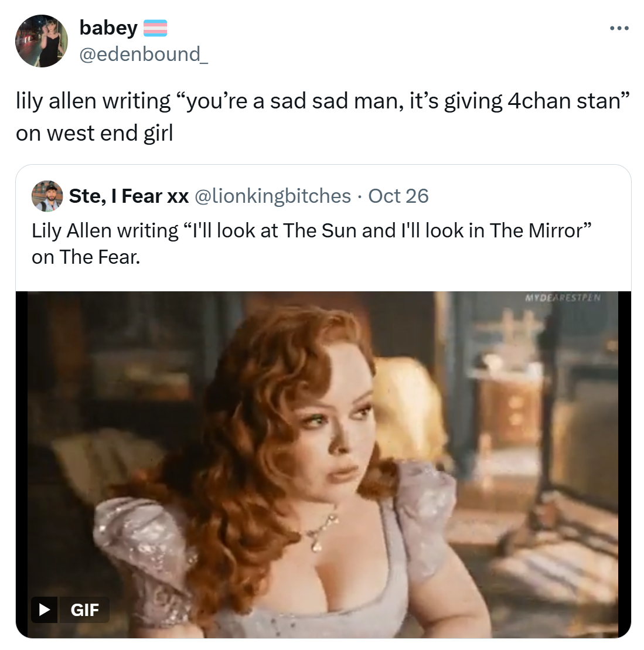
Task: Open the babey display name link
Action: pyautogui.click(x=108, y=27)
